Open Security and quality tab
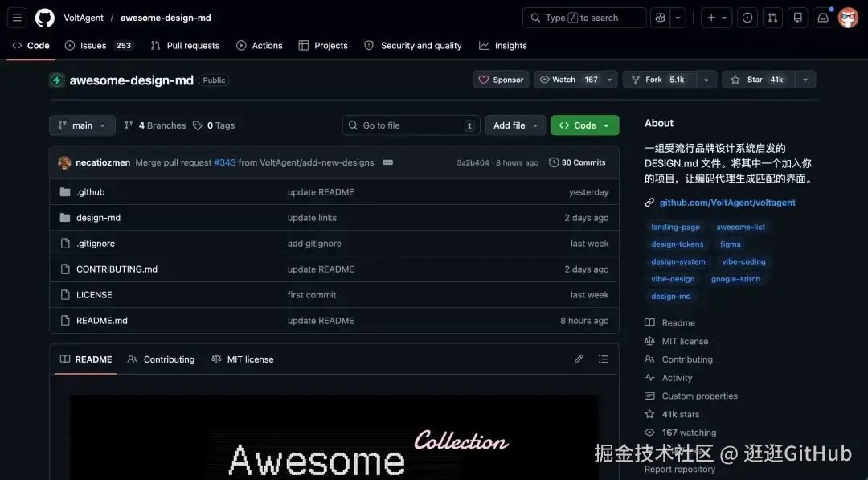The image size is (868, 480). point(413,45)
